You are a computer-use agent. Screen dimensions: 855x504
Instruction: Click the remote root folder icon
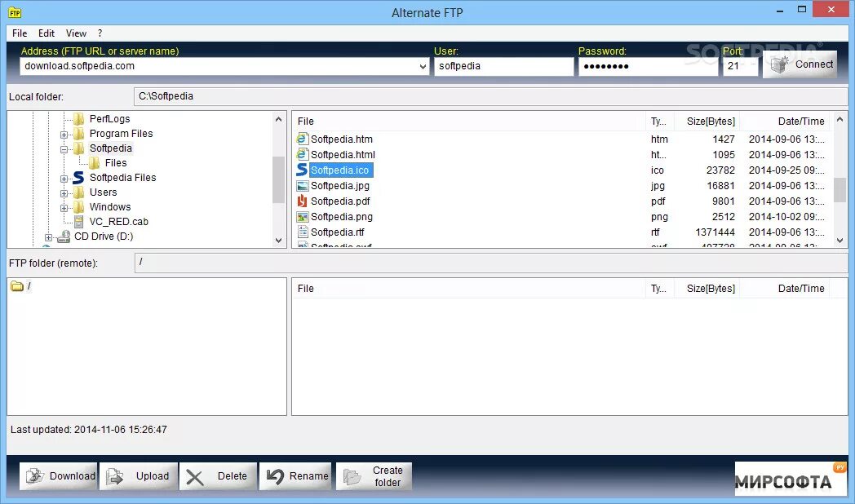[x=17, y=286]
